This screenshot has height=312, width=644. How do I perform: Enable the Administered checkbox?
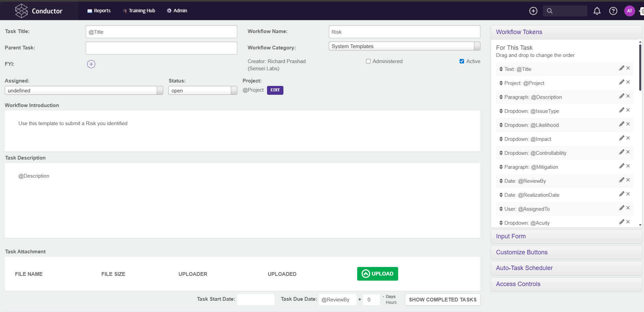368,61
